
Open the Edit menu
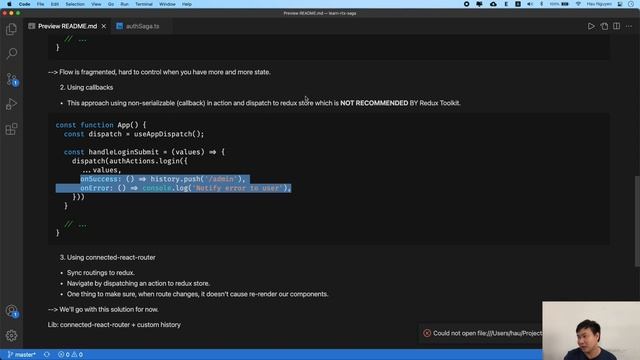click(x=55, y=4)
